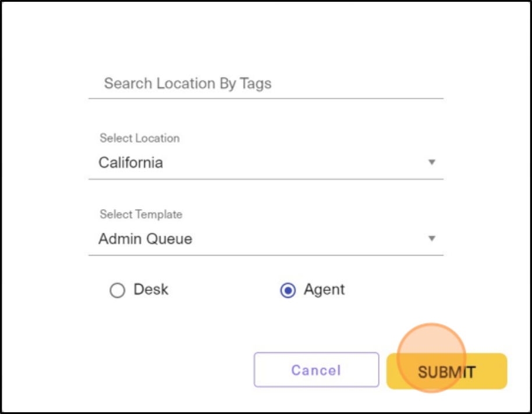The height and width of the screenshot is (414, 532).
Task: Switch selection from Agent to Desk
Action: click(117, 290)
